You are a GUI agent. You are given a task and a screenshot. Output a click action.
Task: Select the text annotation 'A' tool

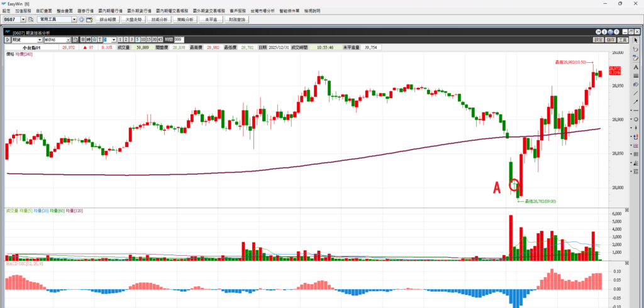(636, 67)
